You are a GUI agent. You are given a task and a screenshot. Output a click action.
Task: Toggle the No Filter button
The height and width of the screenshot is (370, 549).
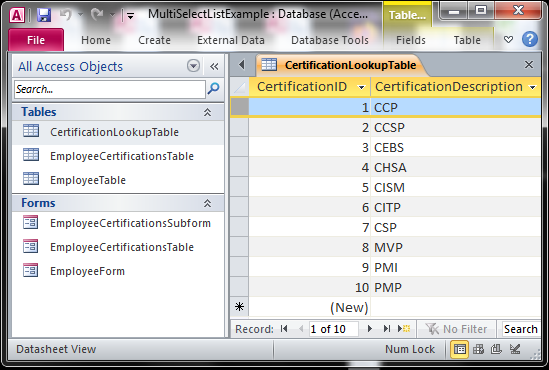[456, 329]
